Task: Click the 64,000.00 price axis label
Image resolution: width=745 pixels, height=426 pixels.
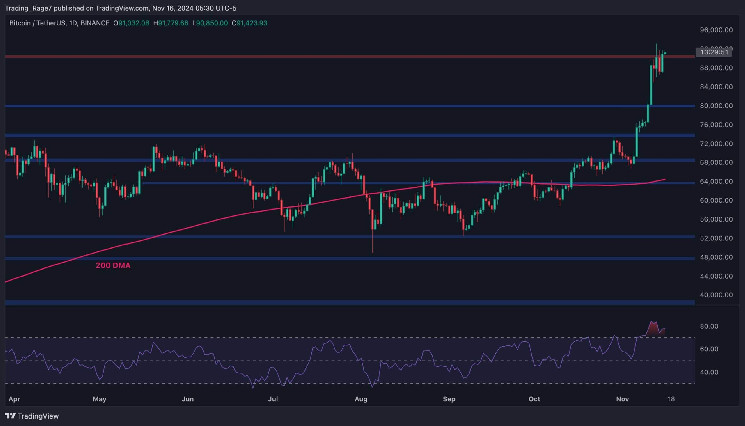Action: click(712, 181)
